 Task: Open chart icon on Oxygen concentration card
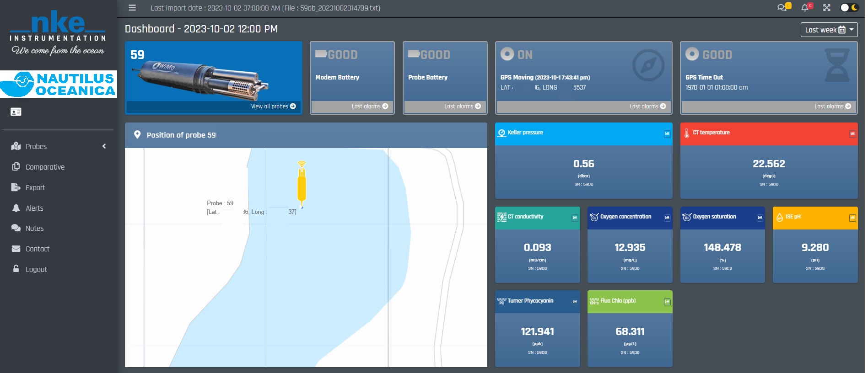(667, 218)
